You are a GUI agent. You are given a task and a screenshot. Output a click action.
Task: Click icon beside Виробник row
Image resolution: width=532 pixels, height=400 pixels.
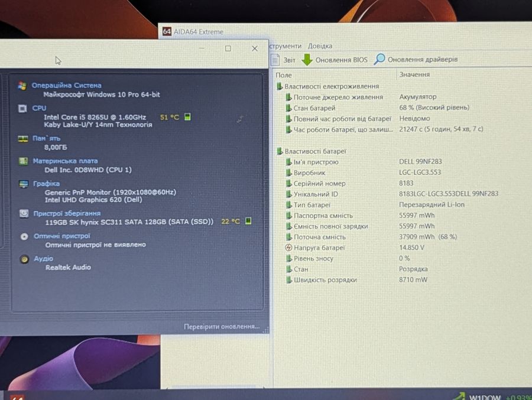point(288,173)
